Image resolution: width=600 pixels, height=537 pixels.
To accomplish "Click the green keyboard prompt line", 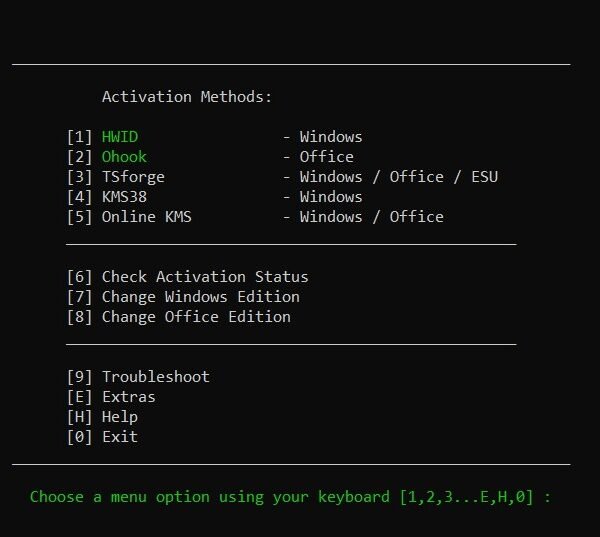I will (290, 497).
